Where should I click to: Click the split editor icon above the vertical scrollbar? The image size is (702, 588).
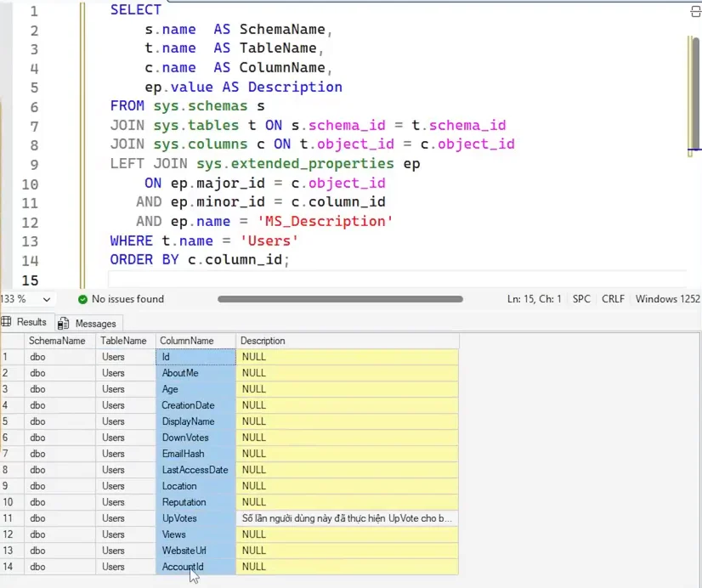(x=696, y=11)
